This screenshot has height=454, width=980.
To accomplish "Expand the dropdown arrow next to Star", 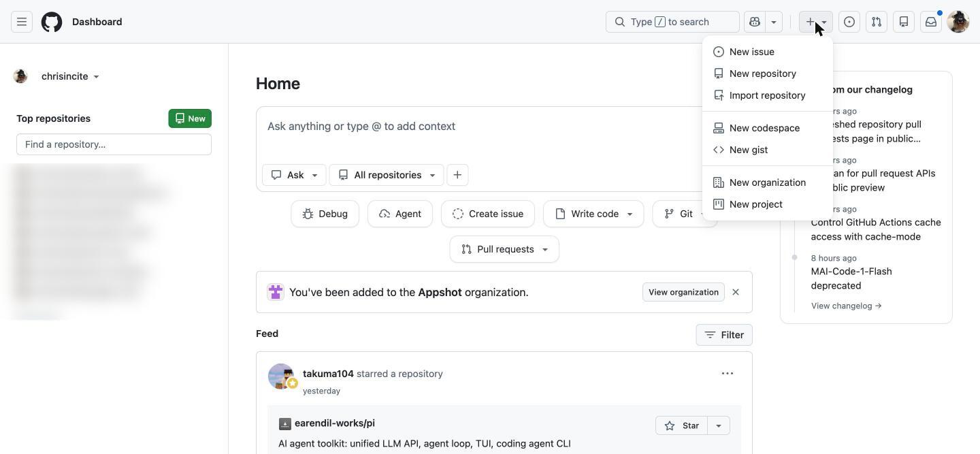I will 718,425.
